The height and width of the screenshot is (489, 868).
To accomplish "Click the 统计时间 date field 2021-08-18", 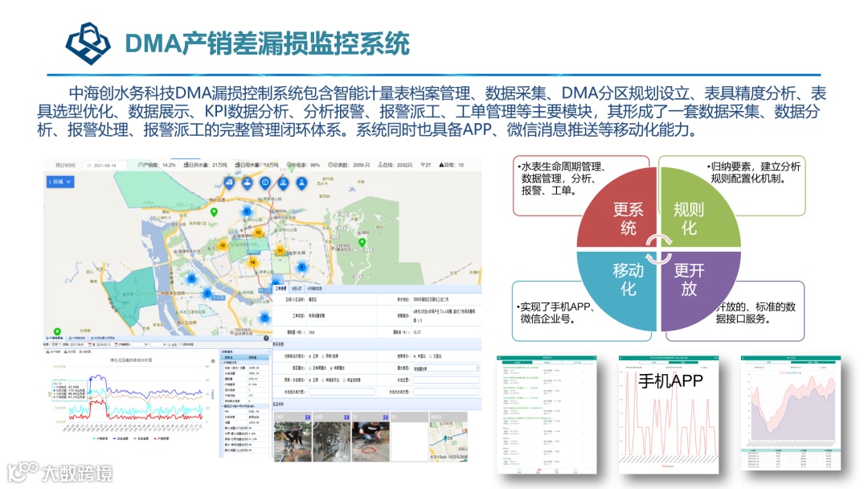I will [105, 165].
